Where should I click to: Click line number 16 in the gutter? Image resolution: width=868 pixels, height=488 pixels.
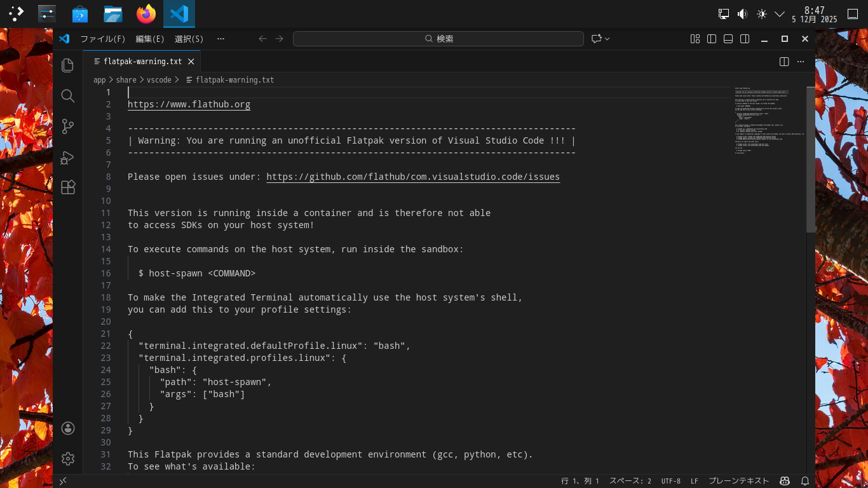point(105,273)
